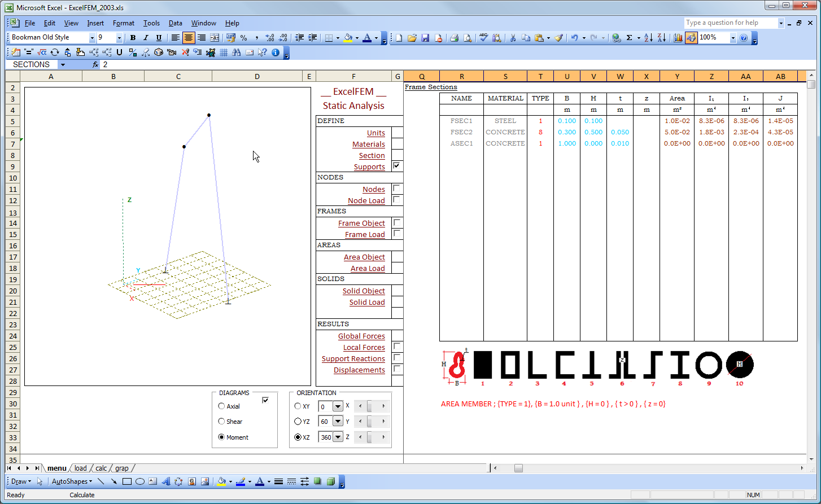Click the blue info icon in custom toolbar
Screen dimensions: 821x504
[276, 52]
